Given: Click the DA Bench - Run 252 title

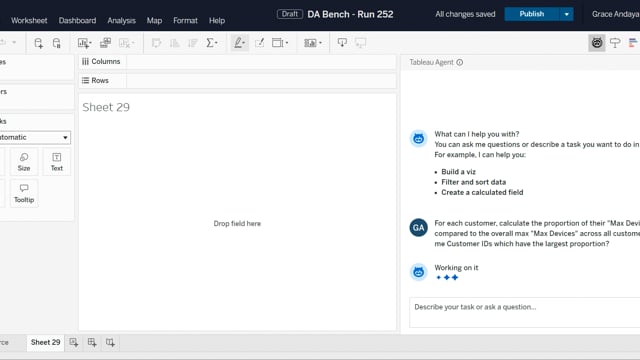Looking at the screenshot, I should [x=350, y=14].
